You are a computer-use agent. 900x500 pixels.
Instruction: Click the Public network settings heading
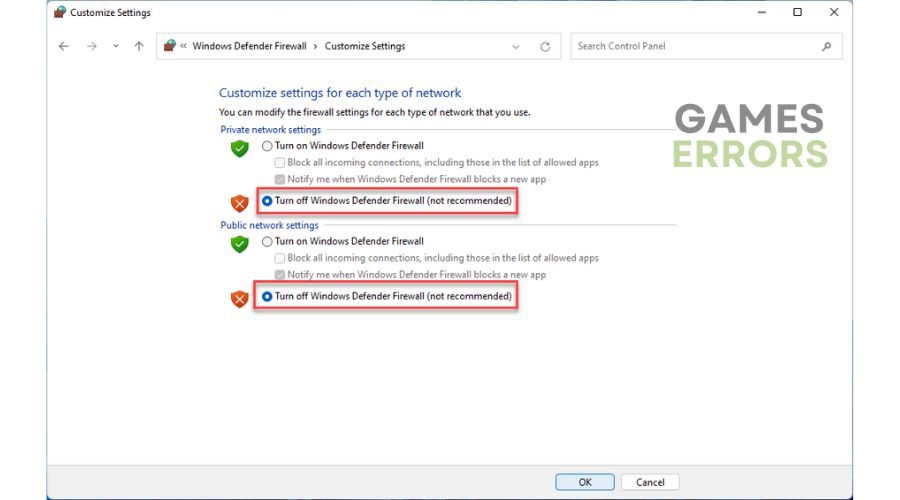pyautogui.click(x=269, y=226)
